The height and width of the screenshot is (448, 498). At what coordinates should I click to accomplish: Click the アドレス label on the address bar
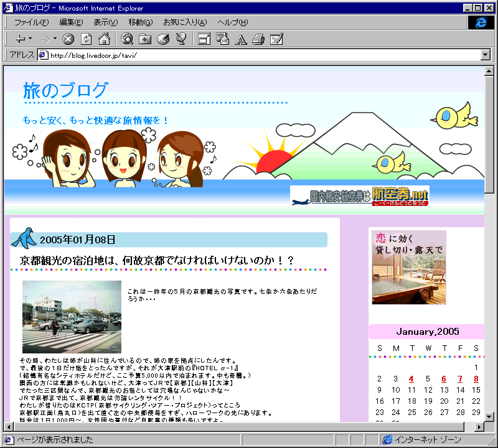(x=22, y=55)
